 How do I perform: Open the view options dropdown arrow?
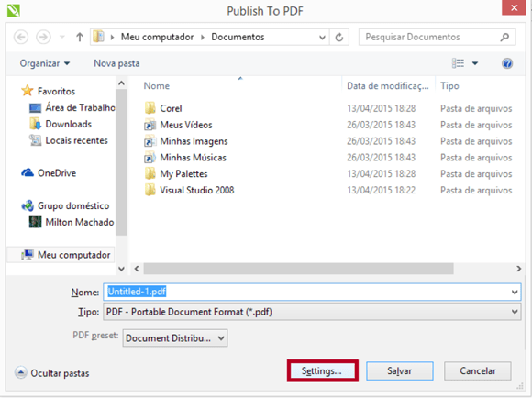click(475, 63)
